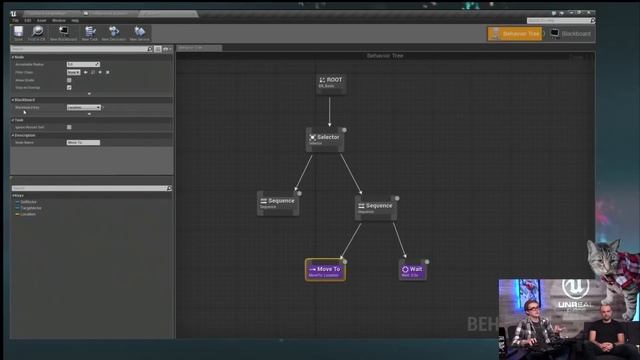Open the File menu
640x360 pixels.
click(x=16, y=20)
